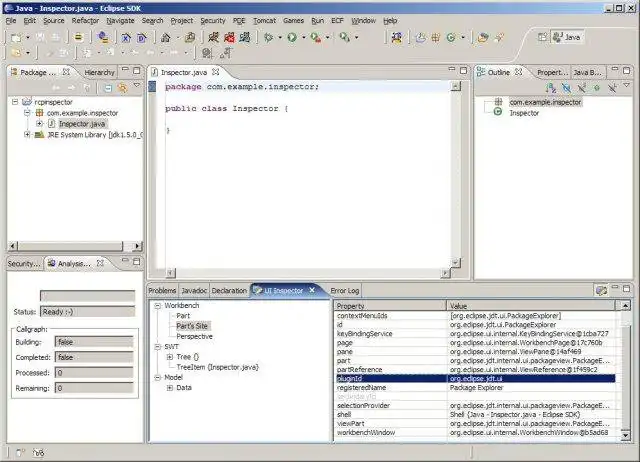The height and width of the screenshot is (462, 640).
Task: Click the second status bar icon
Action: (x=38, y=452)
